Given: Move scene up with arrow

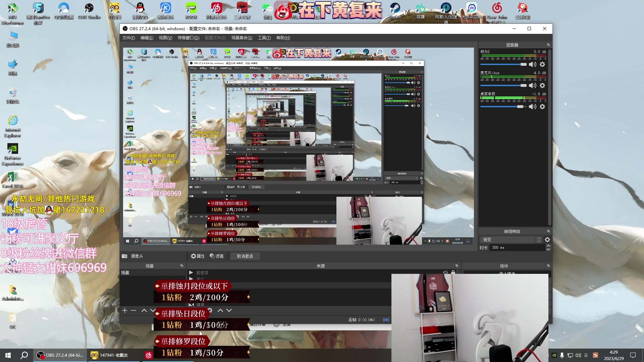Looking at the screenshot, I should 144,310.
